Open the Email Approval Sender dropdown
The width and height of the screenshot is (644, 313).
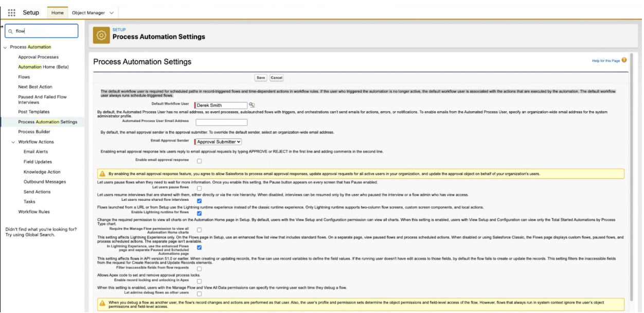tap(218, 142)
